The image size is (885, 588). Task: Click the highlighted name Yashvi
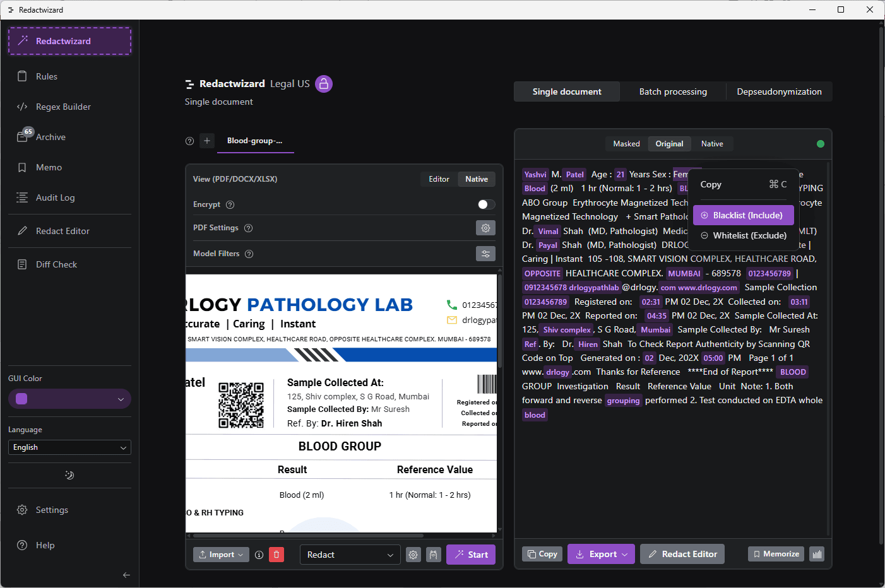535,175
